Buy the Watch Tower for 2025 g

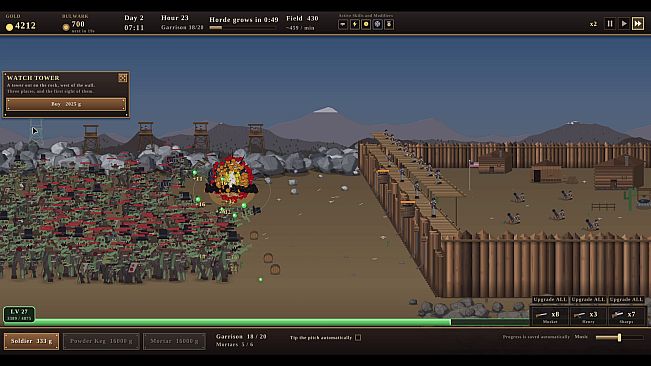pyautogui.click(x=66, y=104)
